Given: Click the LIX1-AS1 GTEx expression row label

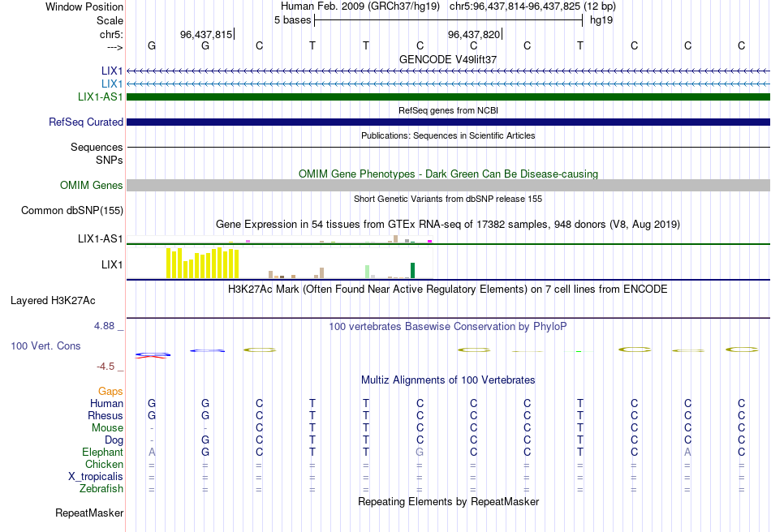Looking at the screenshot, I should tap(101, 238).
